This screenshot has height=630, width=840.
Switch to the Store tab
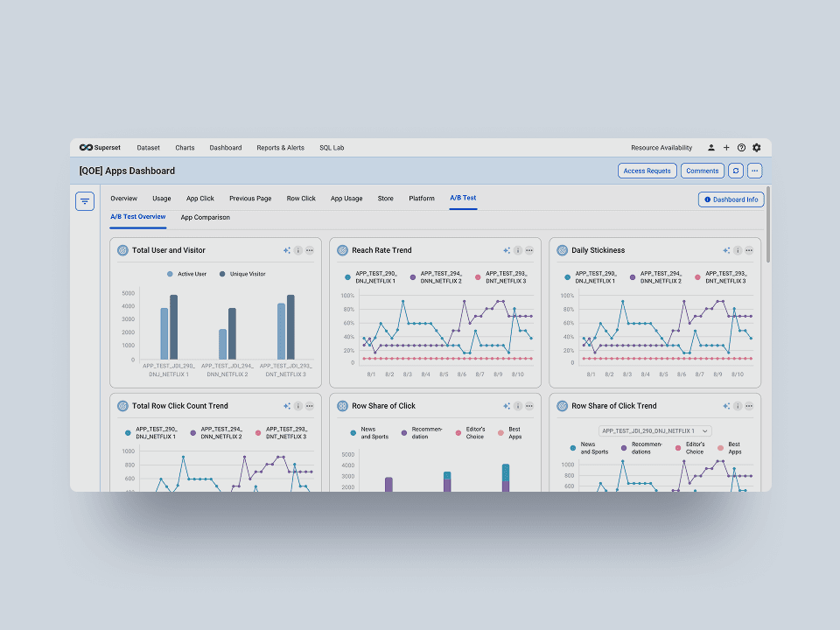385,199
